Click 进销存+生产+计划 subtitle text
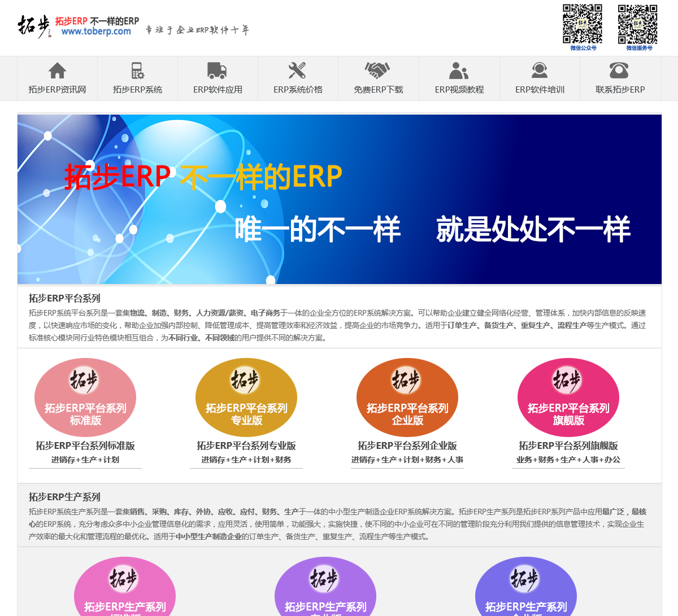The image size is (678, 616). click(x=85, y=460)
